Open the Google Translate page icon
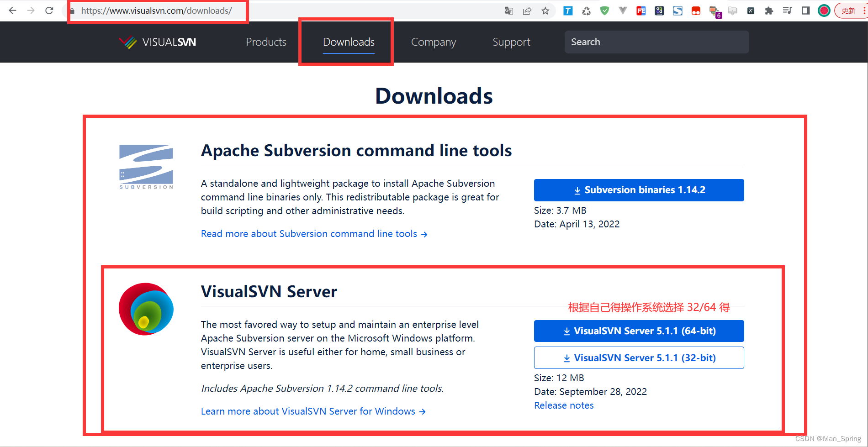This screenshot has height=447, width=868. coord(508,11)
